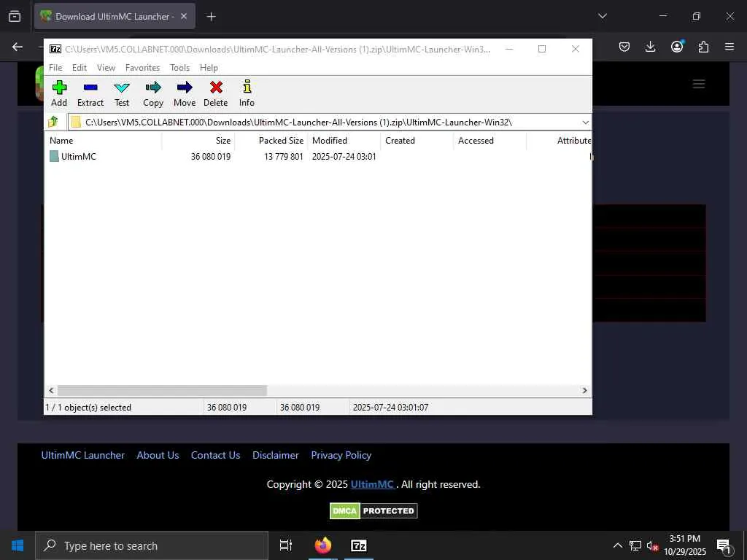Run the Test archive tool
This screenshot has height=560, width=747.
pyautogui.click(x=122, y=93)
